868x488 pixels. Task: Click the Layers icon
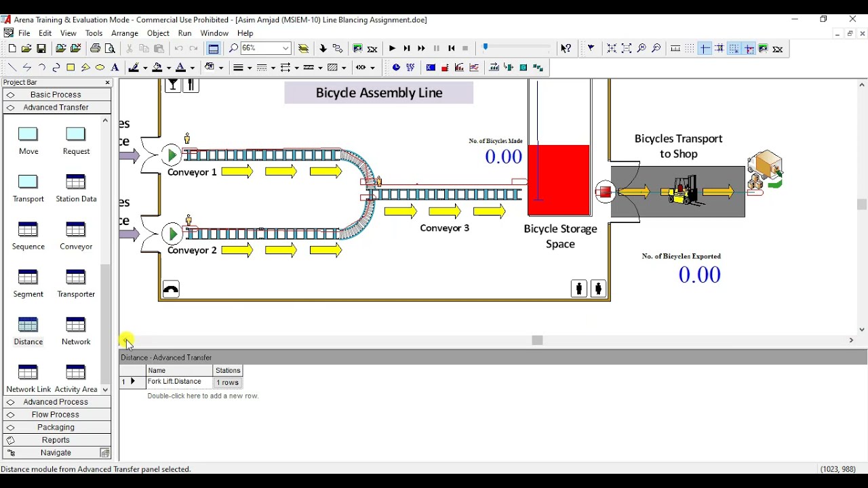click(x=304, y=49)
